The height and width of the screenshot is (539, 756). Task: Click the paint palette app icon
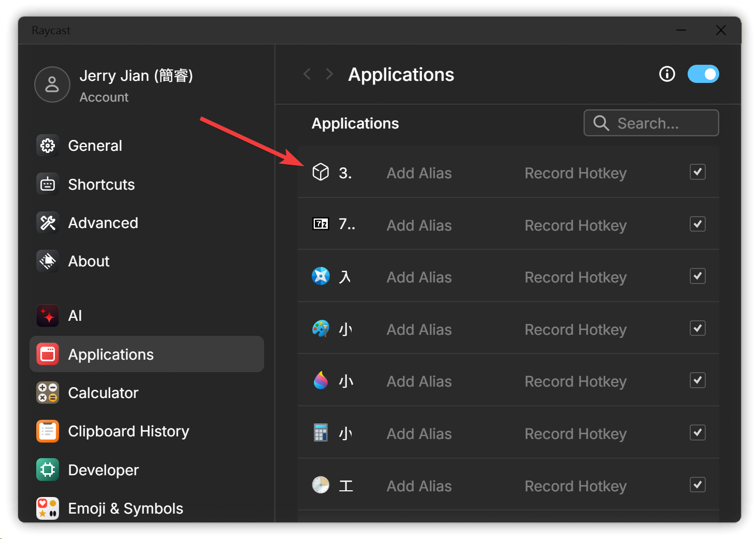[321, 329]
